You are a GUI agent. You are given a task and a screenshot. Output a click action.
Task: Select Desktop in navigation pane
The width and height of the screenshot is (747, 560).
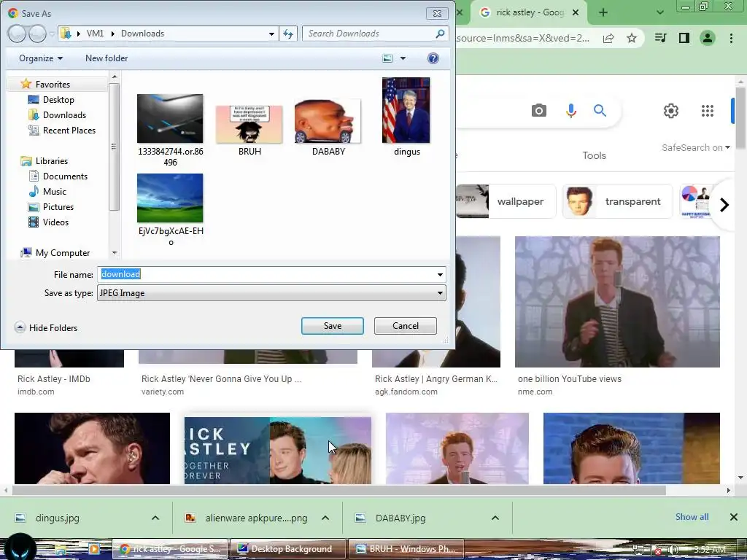[58, 99]
